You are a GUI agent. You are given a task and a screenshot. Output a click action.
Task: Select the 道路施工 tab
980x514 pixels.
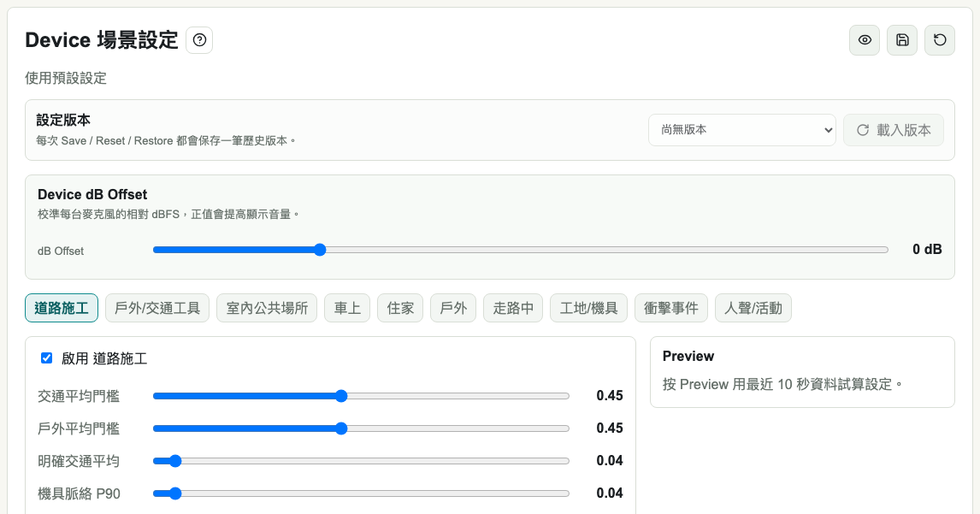coord(62,308)
